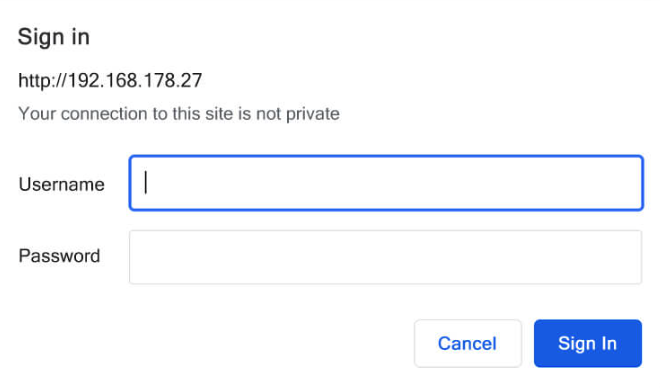Click the white Cancel button
The width and height of the screenshot is (660, 388).
click(468, 343)
